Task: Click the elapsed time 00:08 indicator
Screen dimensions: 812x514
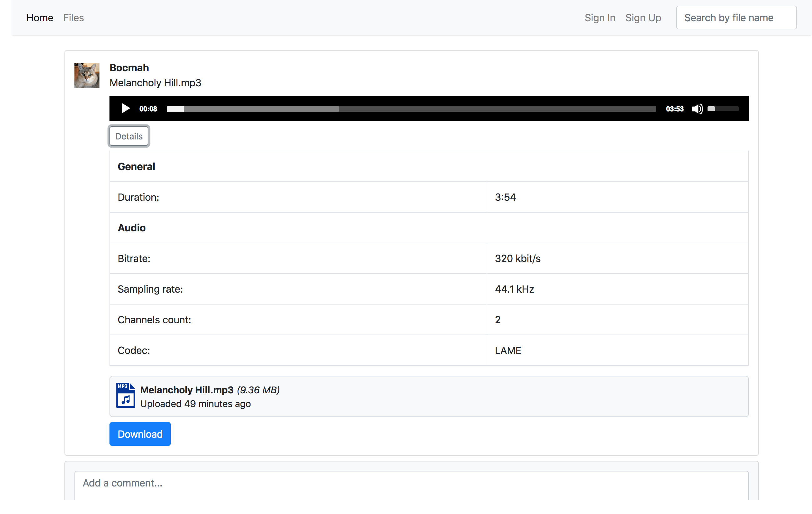Action: (148, 108)
